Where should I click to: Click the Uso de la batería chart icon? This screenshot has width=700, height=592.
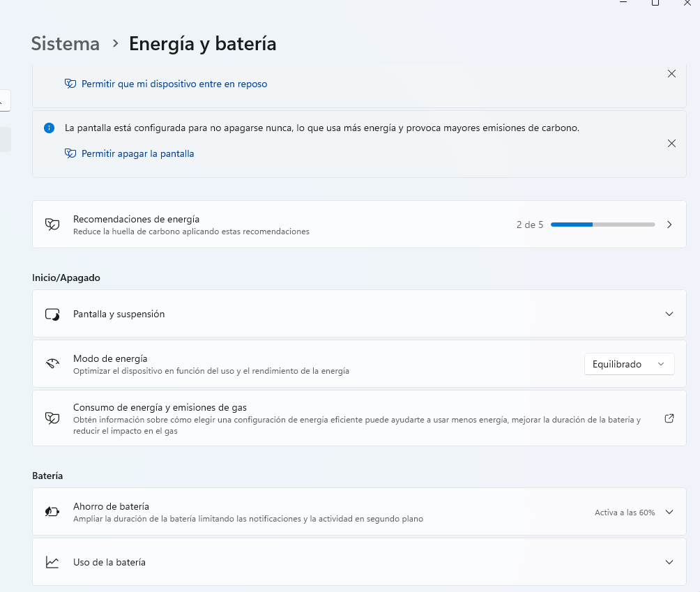(52, 562)
